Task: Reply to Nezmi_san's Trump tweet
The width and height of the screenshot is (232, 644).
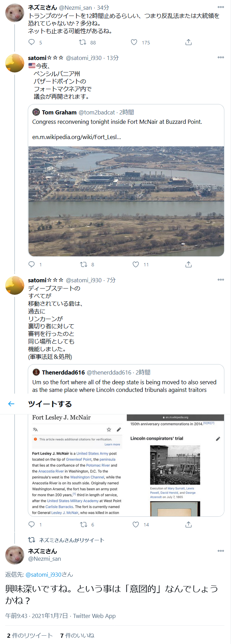Action: (32, 42)
